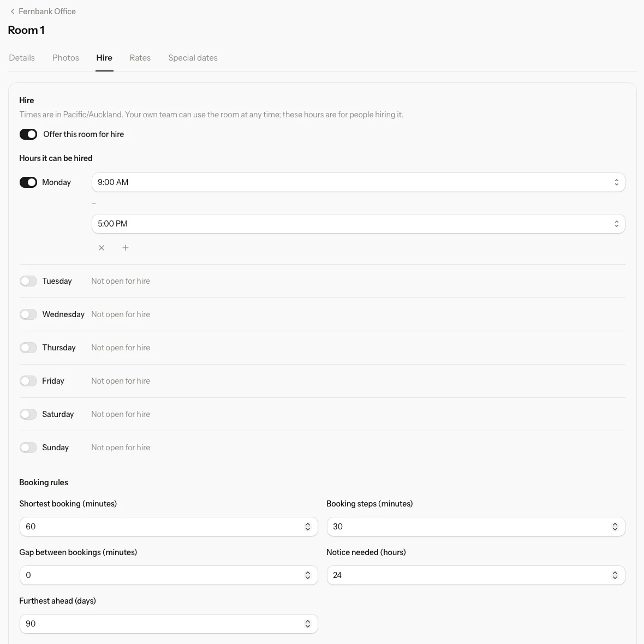Click the Booking steps stepper arrows
Image resolution: width=644 pixels, height=644 pixels.
click(x=615, y=527)
